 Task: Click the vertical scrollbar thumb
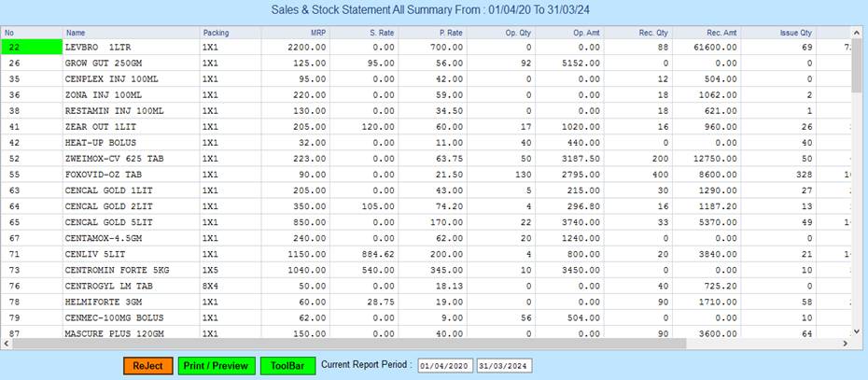tap(857, 65)
